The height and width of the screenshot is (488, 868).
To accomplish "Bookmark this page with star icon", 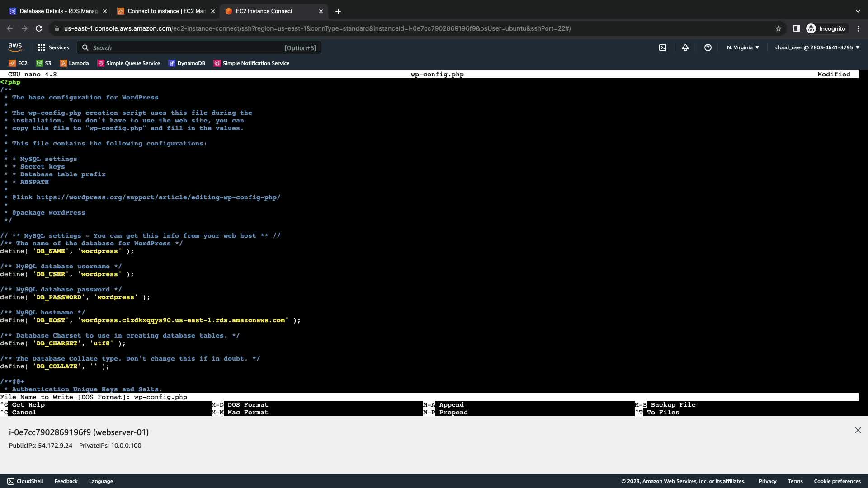I will tap(778, 28).
